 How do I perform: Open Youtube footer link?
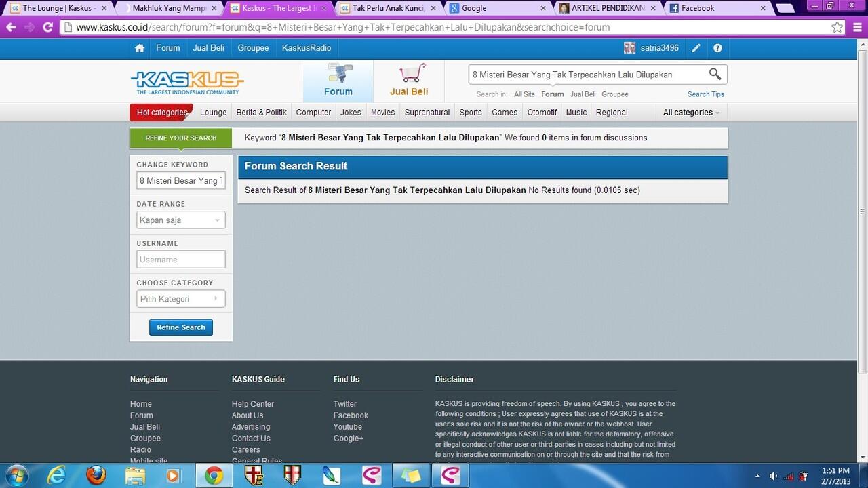pyautogui.click(x=348, y=427)
